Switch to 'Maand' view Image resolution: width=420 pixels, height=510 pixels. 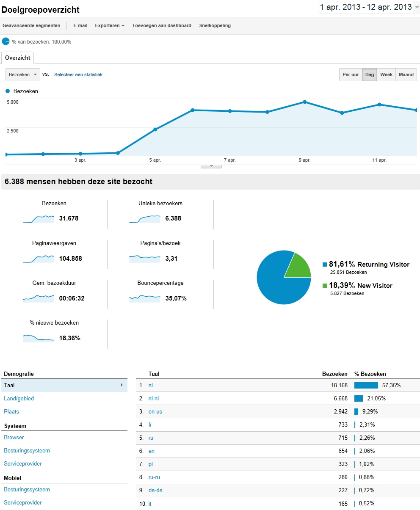(406, 74)
